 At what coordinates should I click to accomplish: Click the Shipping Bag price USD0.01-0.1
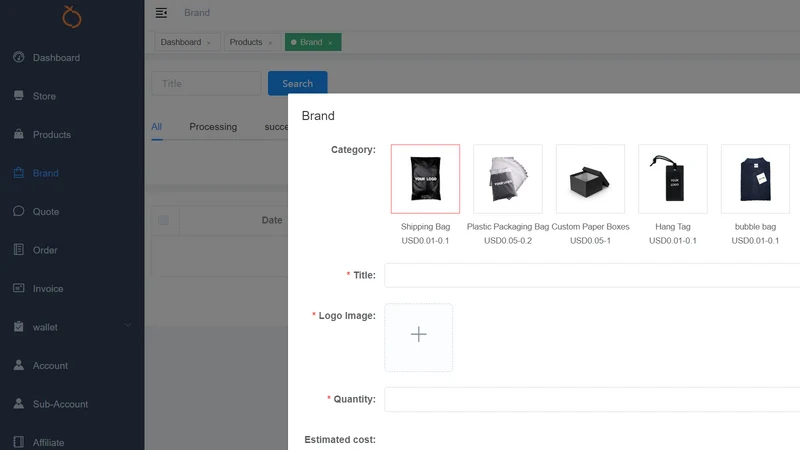(425, 241)
